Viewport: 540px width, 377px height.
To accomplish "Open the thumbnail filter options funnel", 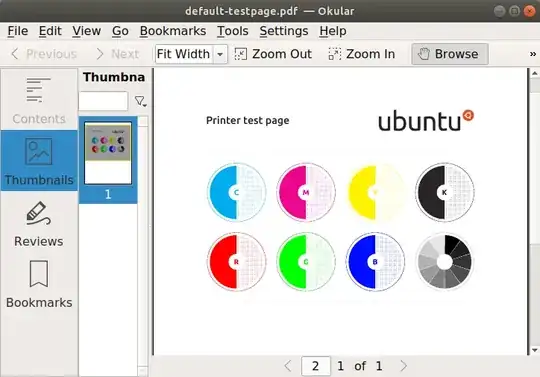I will [141, 101].
